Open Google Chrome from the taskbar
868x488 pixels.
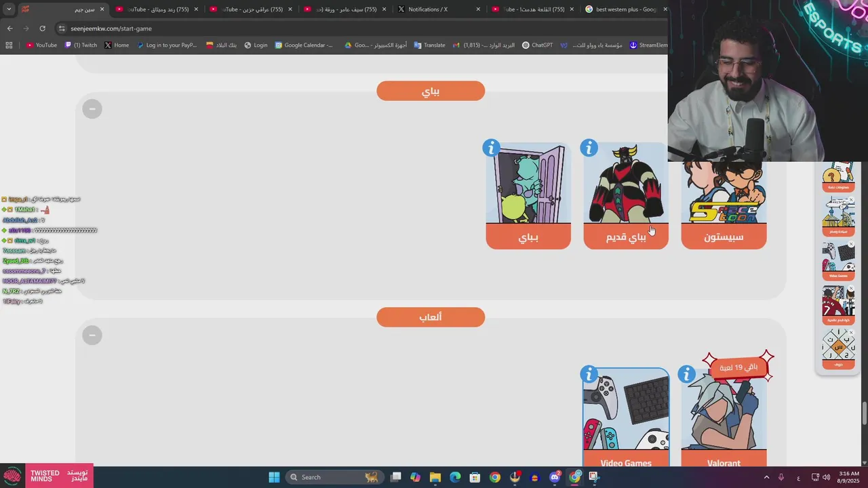pos(495,477)
